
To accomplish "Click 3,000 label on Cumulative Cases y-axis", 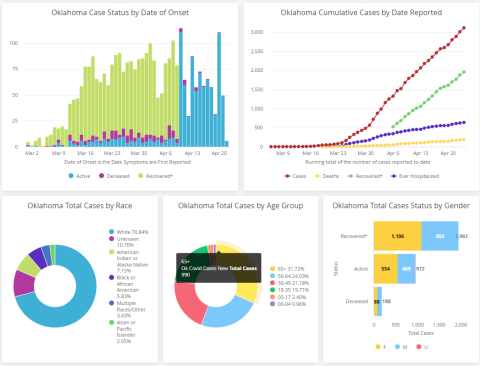I will (257, 32).
